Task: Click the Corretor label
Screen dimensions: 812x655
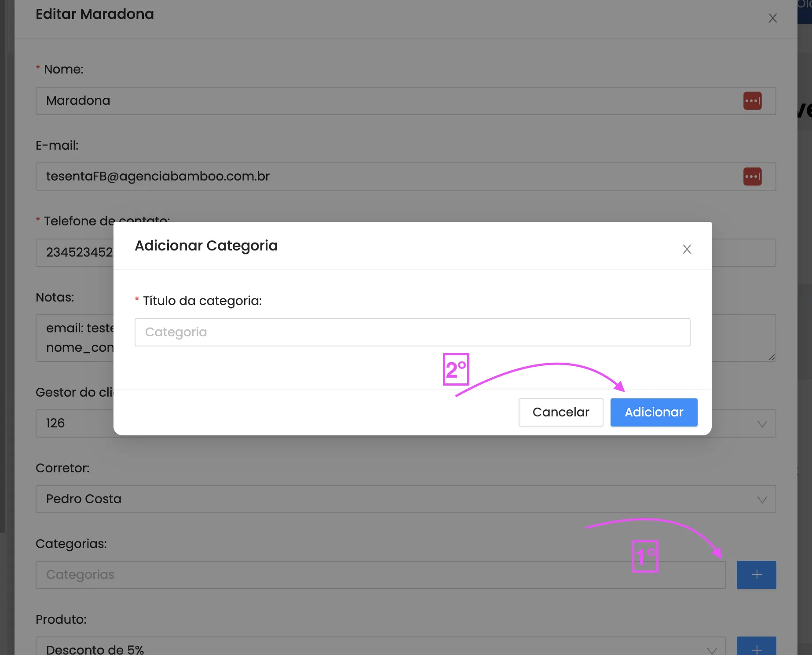Action: (62, 468)
